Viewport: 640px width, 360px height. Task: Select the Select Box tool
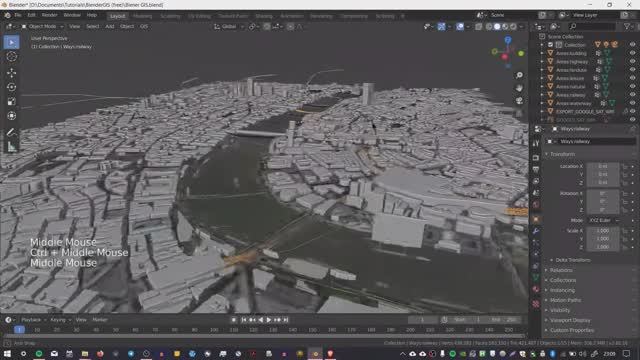[x=11, y=42]
